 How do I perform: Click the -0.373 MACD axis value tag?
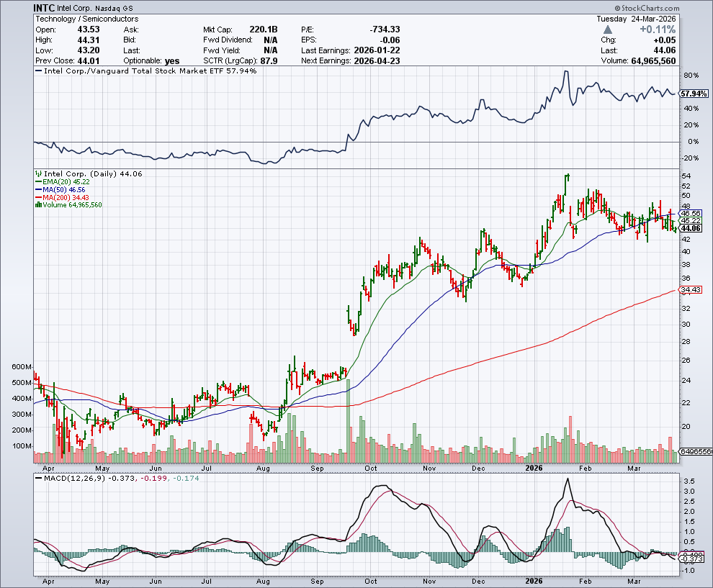692,558
